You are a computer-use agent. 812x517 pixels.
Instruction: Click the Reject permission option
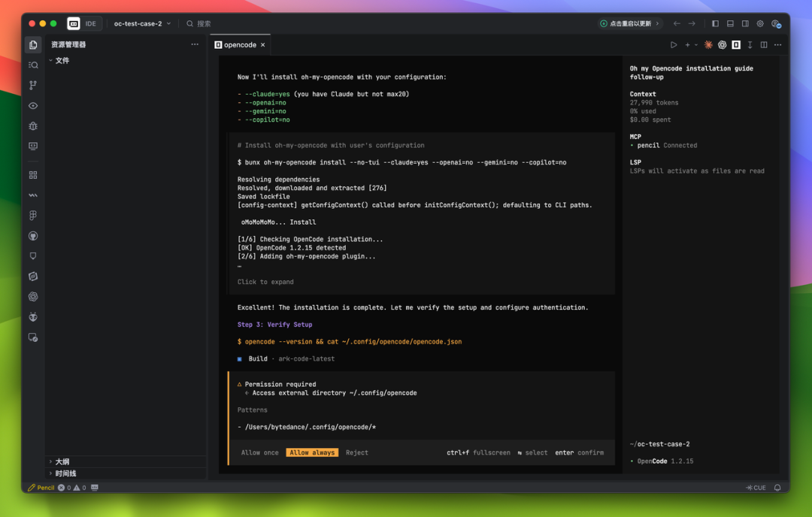(357, 452)
